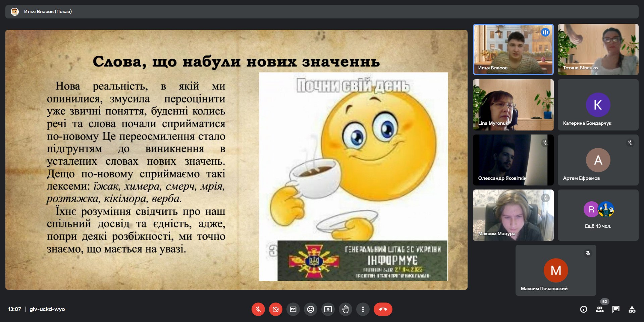Screen dimensions: 644x322
Task: Open the chat with everyone panel
Action: (616, 309)
